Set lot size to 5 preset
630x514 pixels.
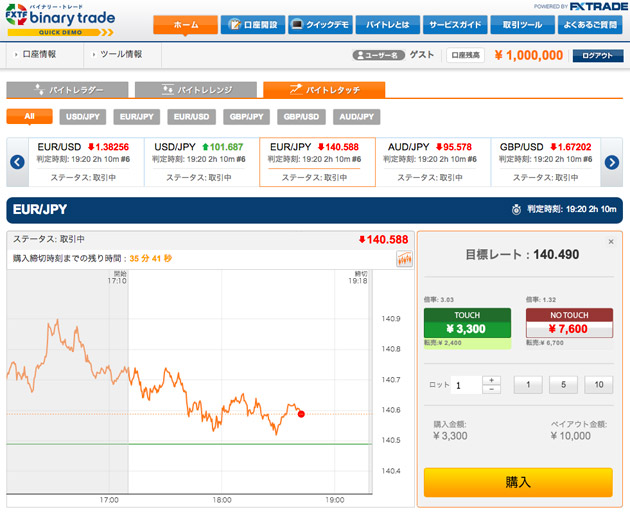click(x=563, y=385)
